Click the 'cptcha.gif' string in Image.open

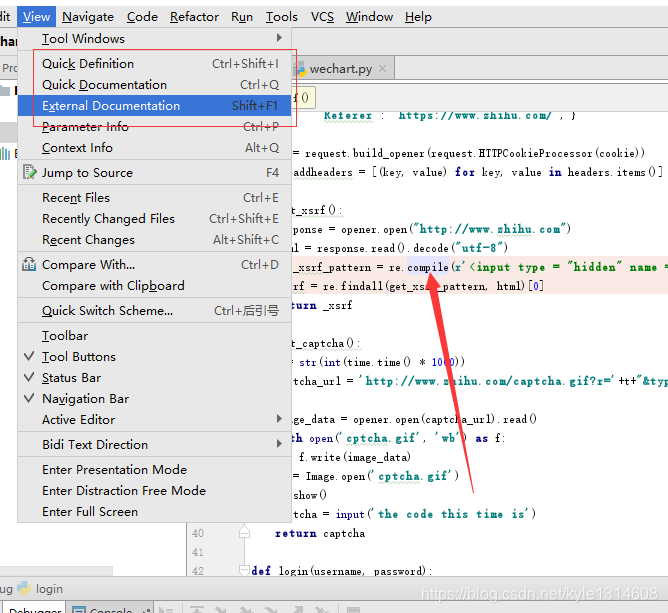click(413, 476)
